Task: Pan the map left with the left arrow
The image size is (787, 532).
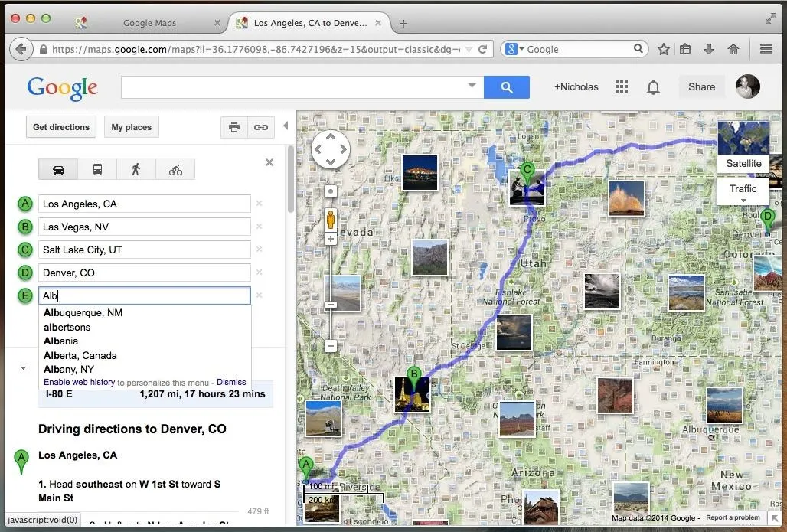Action: pos(318,149)
